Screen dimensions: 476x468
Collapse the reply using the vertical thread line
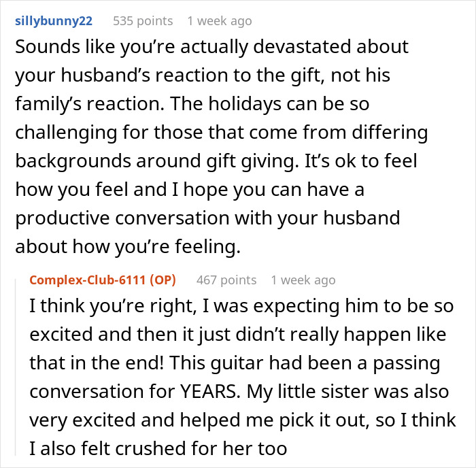point(16,367)
